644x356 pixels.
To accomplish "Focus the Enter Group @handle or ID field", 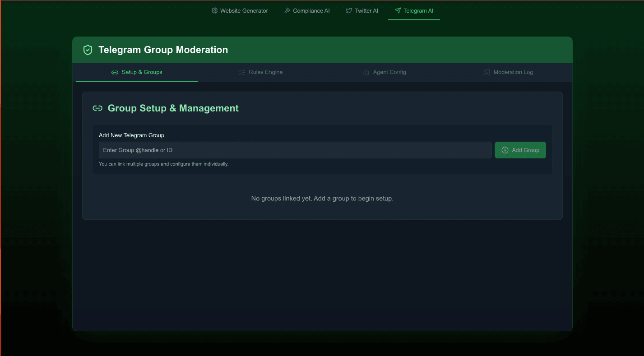I will pos(295,150).
